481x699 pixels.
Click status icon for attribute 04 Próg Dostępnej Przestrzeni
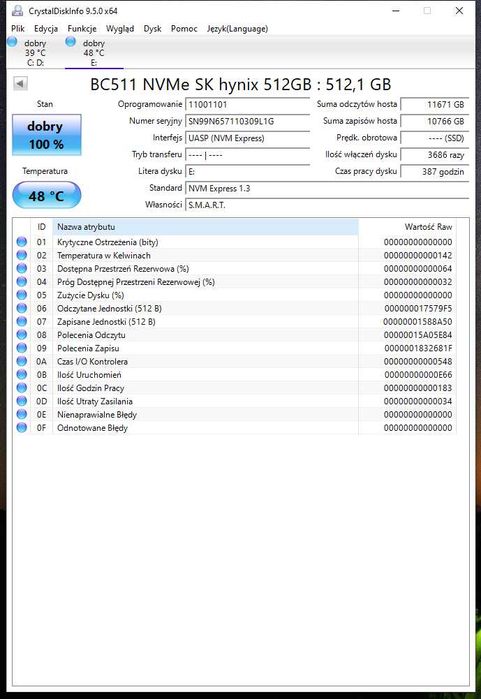[x=21, y=282]
